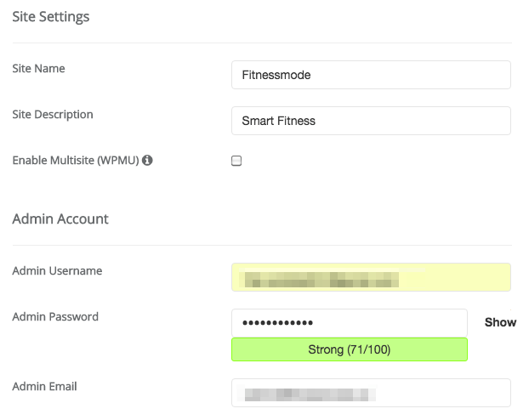Click the Site Name label
529x420 pixels.
pos(39,69)
